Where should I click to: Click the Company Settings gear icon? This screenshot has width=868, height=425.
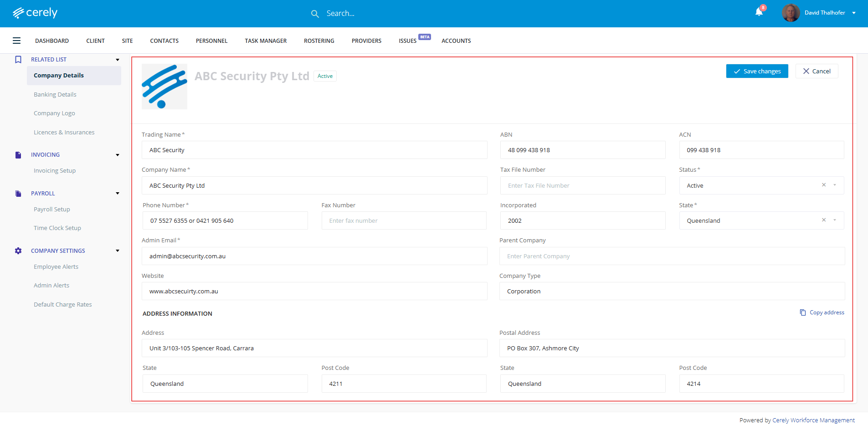click(x=18, y=251)
